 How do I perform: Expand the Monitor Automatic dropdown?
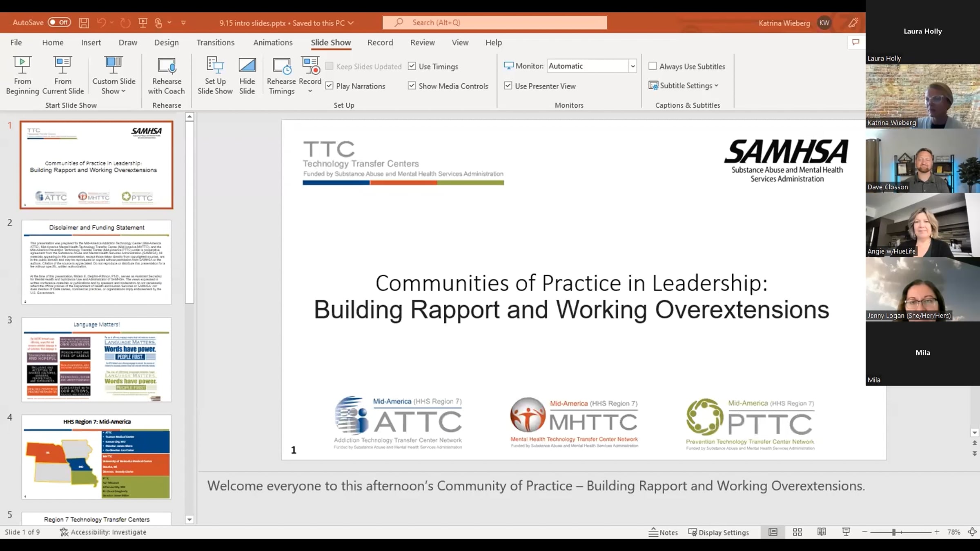633,66
